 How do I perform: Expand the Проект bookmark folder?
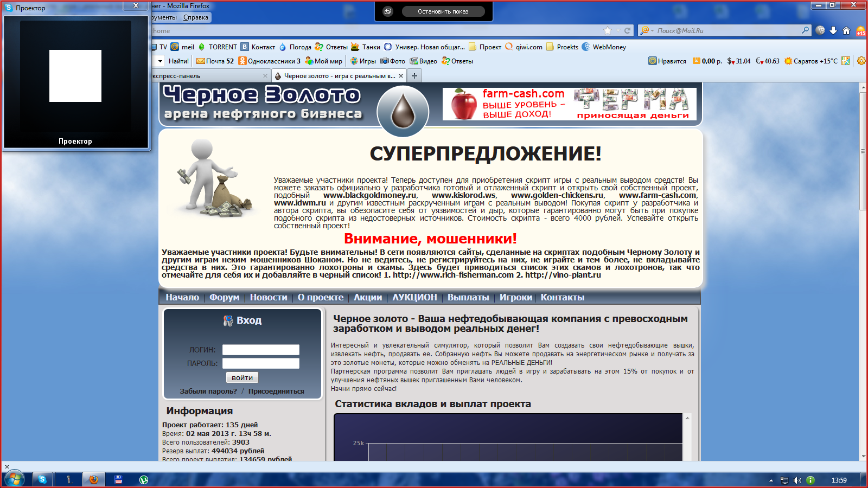point(485,47)
